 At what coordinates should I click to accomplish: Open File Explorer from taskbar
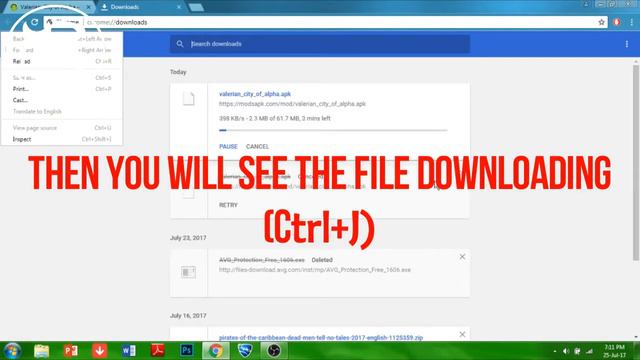pos(42,351)
